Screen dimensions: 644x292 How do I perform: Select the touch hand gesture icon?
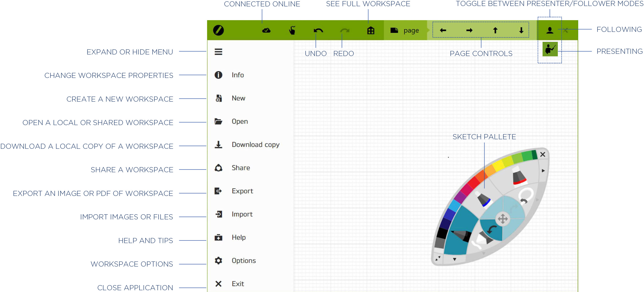pyautogui.click(x=292, y=30)
